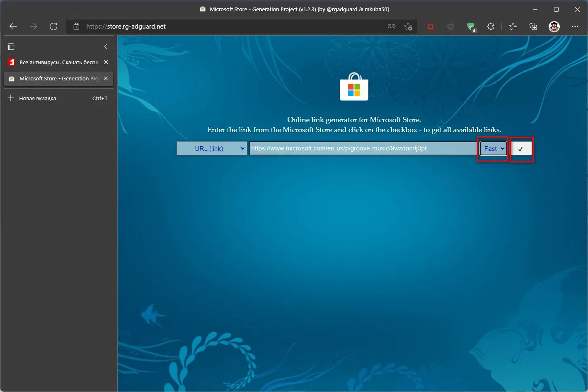Screen dimensions: 588x392
Task: View site information via lock icon
Action: 76,27
